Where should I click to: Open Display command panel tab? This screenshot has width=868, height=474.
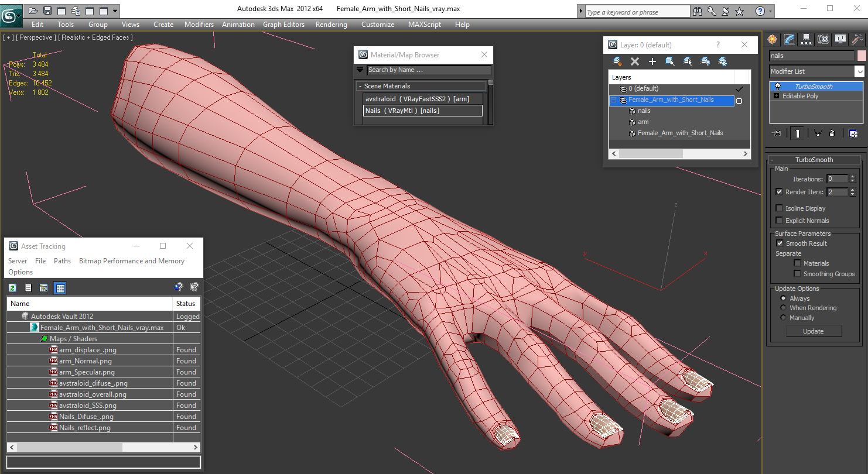click(840, 39)
